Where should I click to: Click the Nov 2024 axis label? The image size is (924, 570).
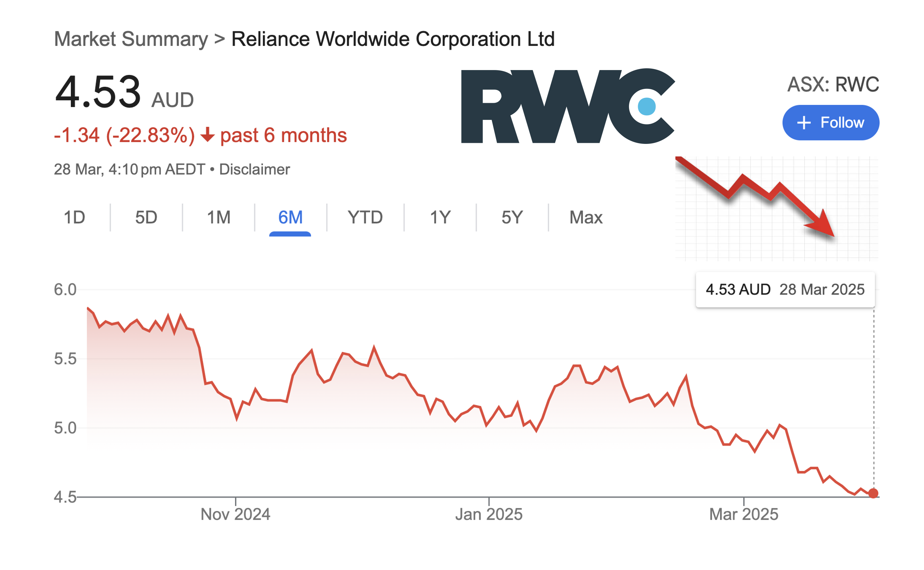coord(235,514)
